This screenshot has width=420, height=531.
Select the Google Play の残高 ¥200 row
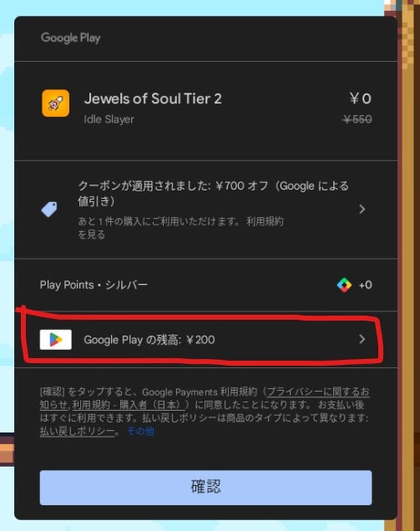click(x=205, y=339)
